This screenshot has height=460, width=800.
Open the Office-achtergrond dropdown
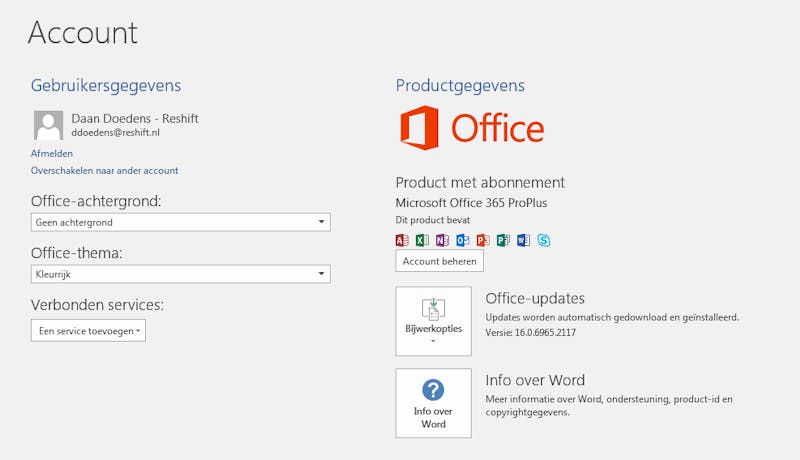tap(181, 222)
